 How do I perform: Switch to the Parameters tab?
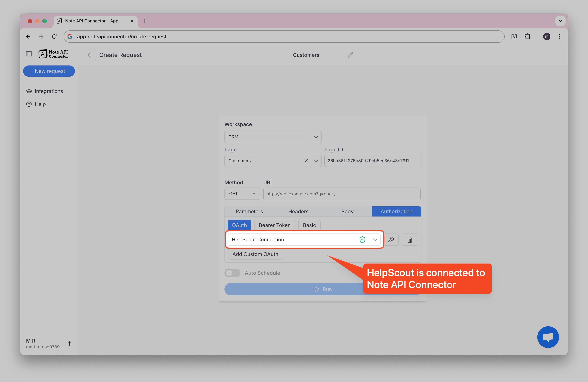click(x=249, y=211)
